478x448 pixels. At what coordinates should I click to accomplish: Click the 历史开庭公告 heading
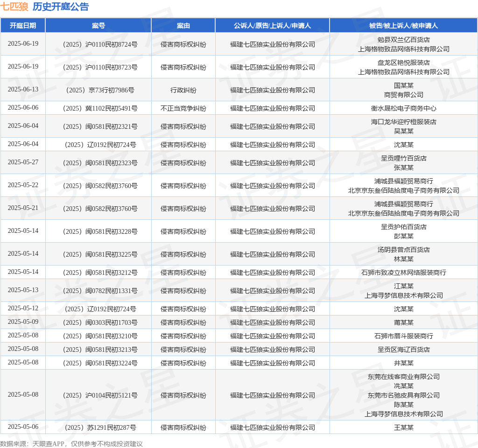(x=61, y=7)
